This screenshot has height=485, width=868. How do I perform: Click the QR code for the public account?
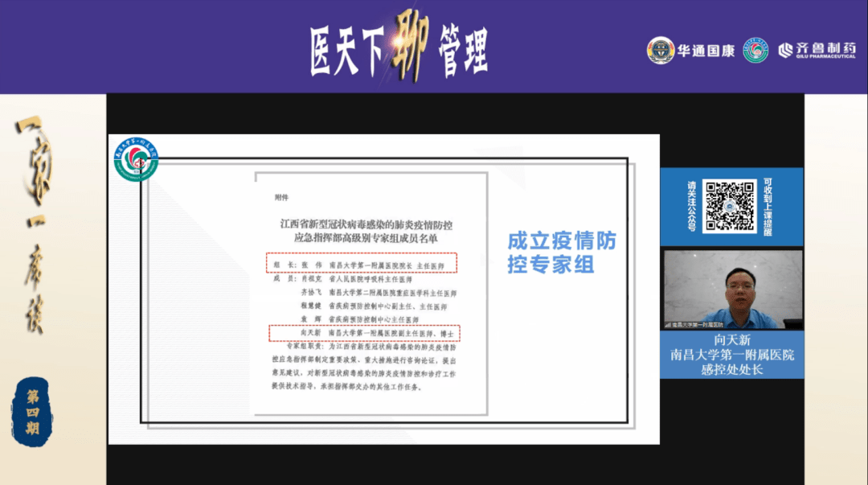pos(729,206)
